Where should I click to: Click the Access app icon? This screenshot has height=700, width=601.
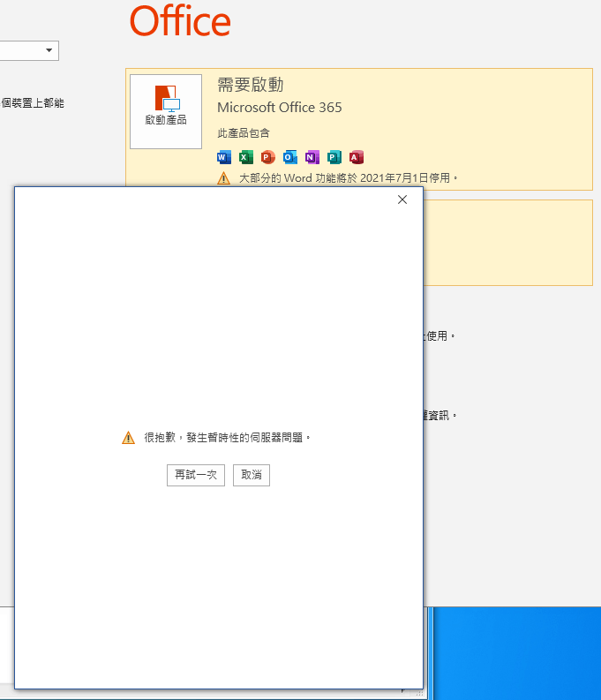click(x=356, y=157)
